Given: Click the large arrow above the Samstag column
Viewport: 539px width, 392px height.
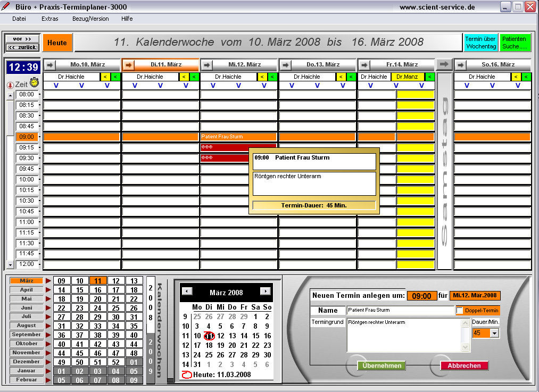Looking at the screenshot, I should click(444, 64).
